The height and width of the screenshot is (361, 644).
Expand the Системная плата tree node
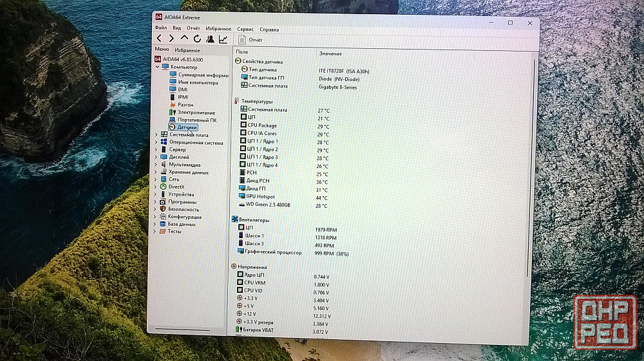click(x=155, y=135)
